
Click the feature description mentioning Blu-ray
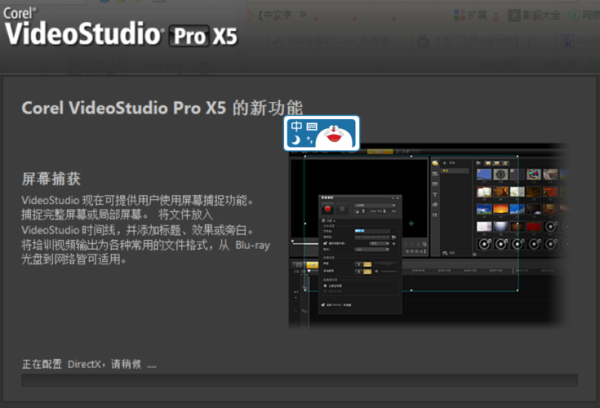pos(146,230)
